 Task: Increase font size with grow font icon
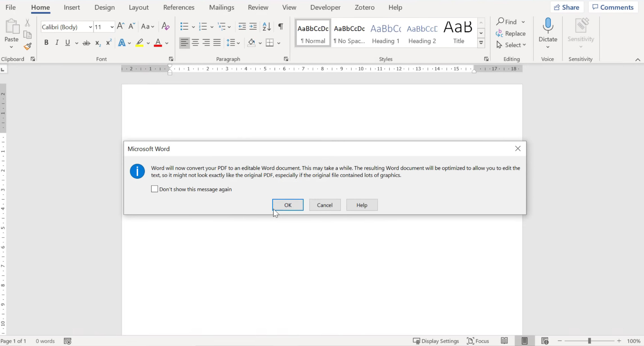point(121,26)
